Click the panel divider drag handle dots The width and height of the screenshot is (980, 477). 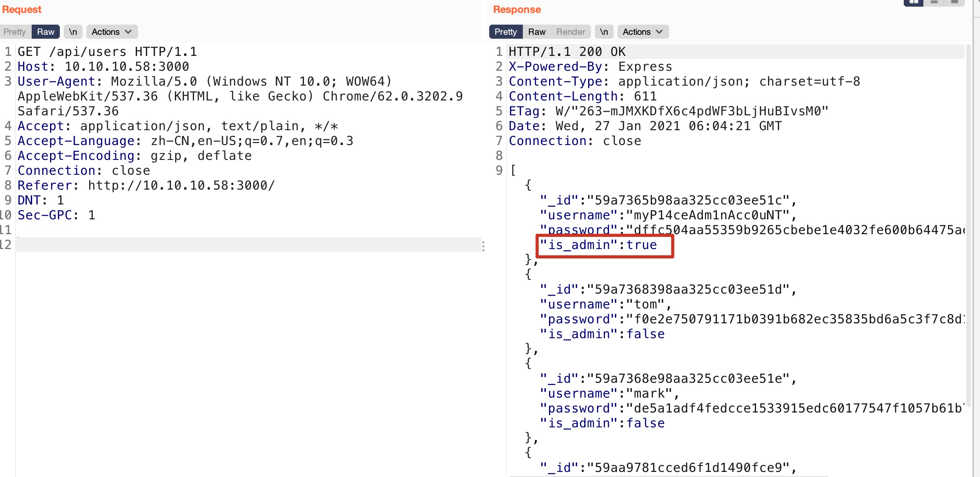coord(483,246)
